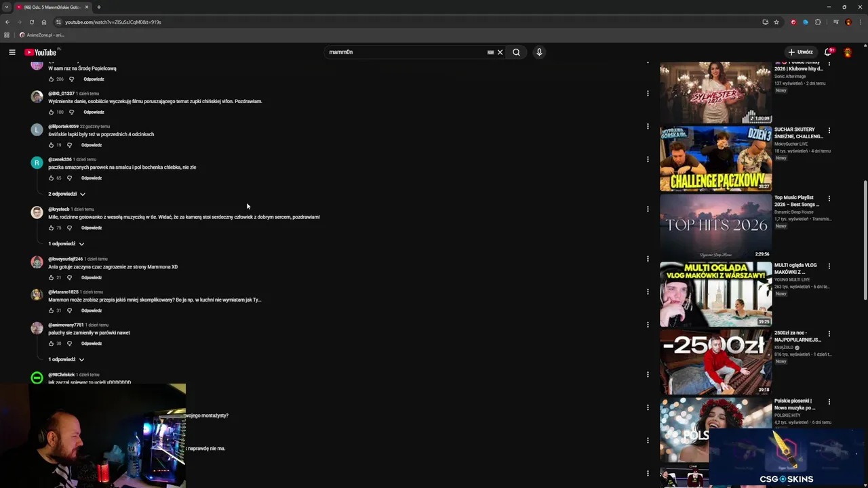This screenshot has height=488, width=868.
Task: Dislike the comment by @lvtarano1825
Action: [69, 310]
